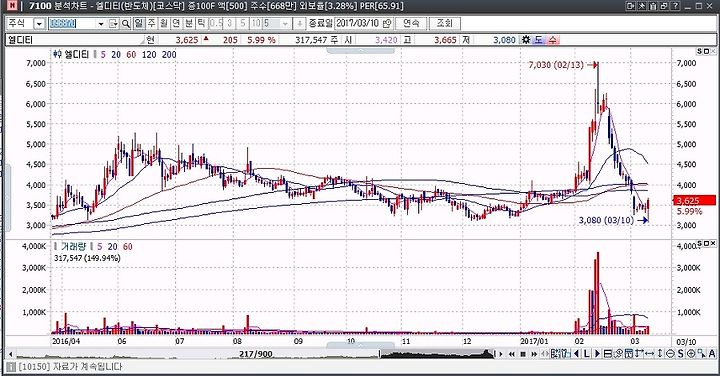
Task: Click the left triangle next to L
Action: (577, 354)
